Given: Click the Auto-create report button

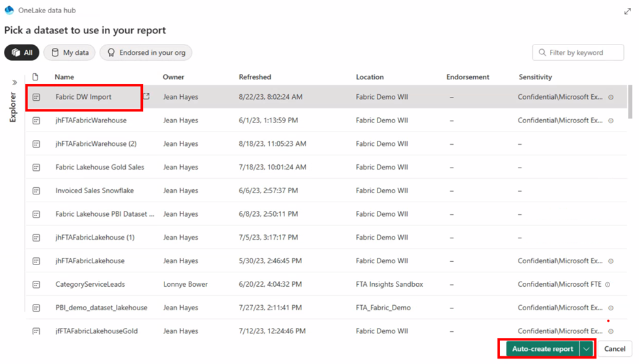Looking at the screenshot, I should (543, 349).
